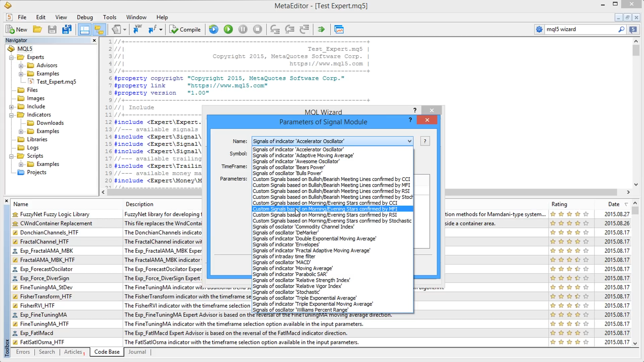Choose Signals of indicator 'Parabolic SAR'
The width and height of the screenshot is (644, 362).
332,274
